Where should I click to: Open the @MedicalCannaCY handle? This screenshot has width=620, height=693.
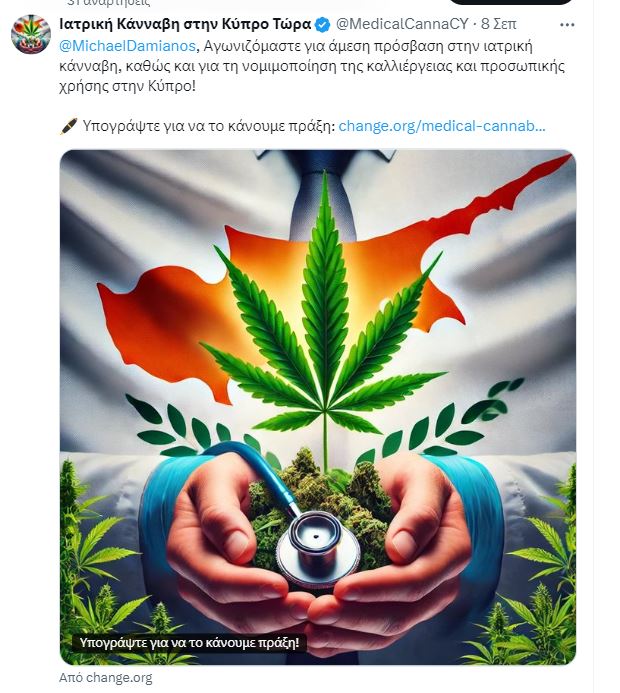click(402, 24)
